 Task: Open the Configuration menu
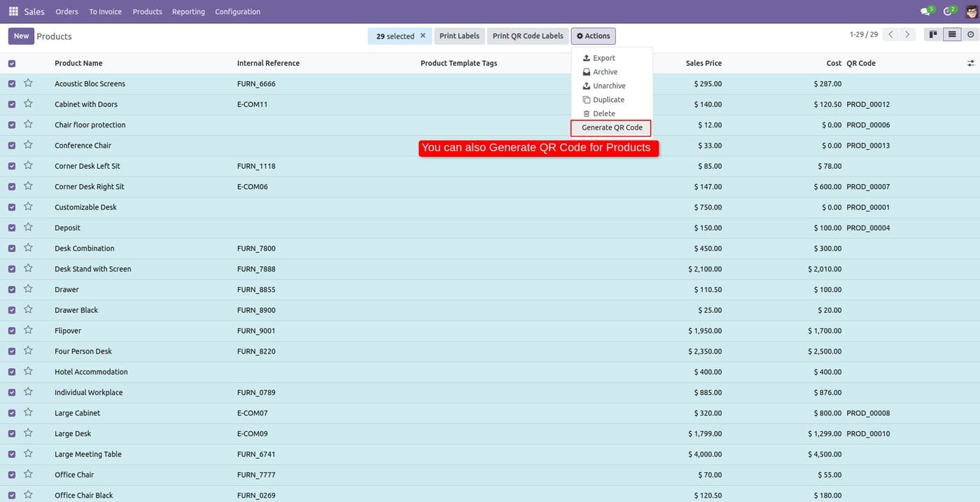click(x=237, y=12)
